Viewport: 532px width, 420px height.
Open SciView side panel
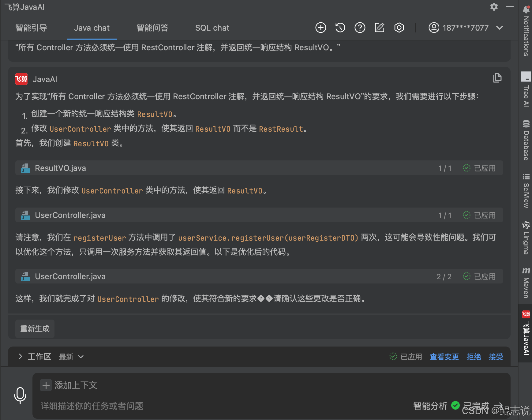coord(526,191)
